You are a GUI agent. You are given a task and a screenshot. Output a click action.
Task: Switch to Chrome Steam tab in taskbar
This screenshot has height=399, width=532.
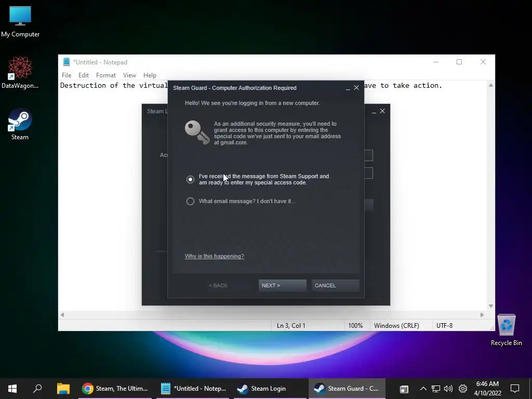[x=116, y=389]
